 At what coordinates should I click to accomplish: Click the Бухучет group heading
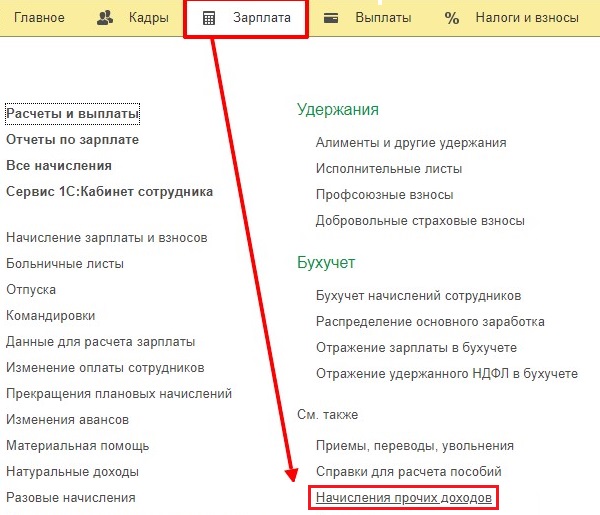[x=326, y=263]
